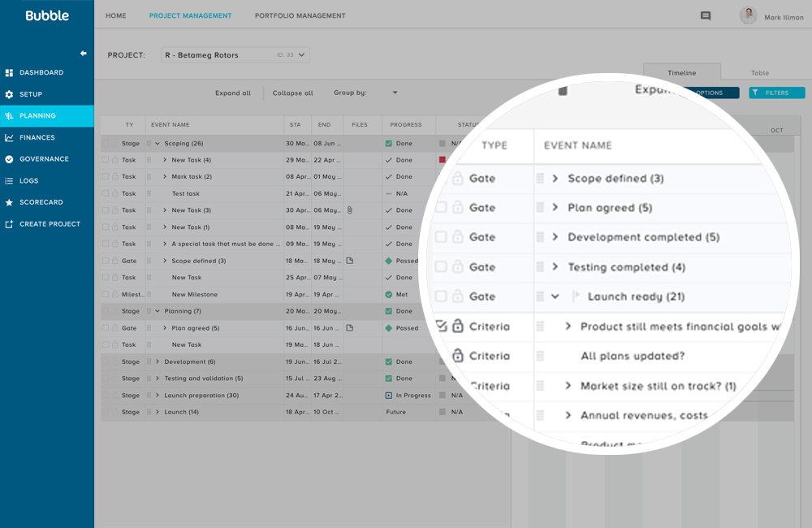Click the red status square on New Task (4)
This screenshot has width=812, height=528.
coord(443,159)
